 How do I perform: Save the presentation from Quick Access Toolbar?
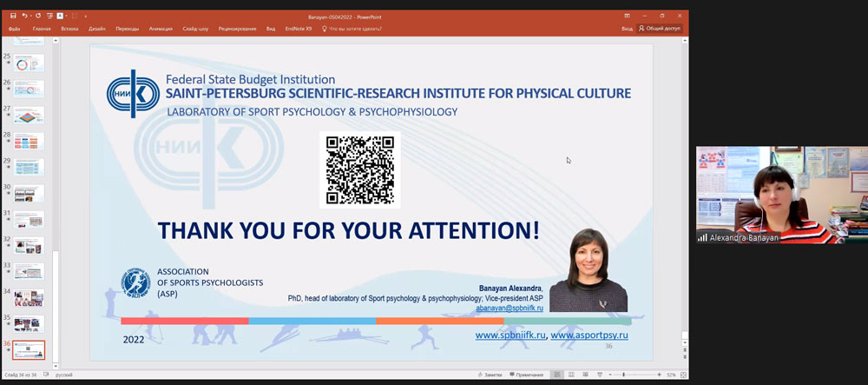coord(13,17)
